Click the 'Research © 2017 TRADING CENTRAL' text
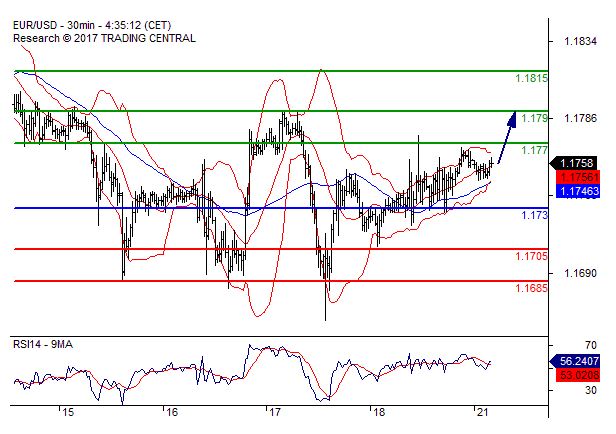This screenshot has width=616, height=434. 104,38
